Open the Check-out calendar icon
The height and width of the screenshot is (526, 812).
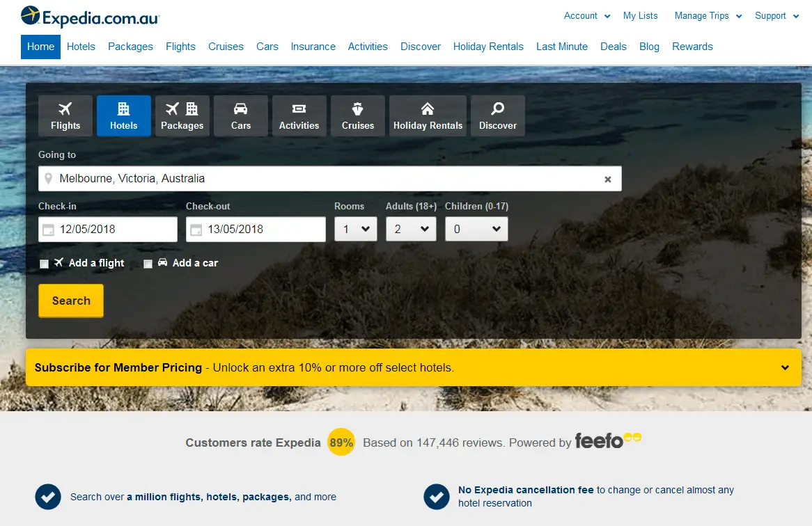(x=196, y=230)
